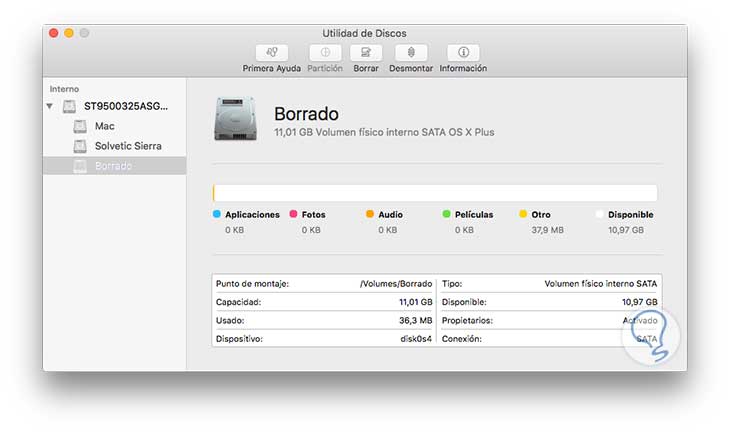This screenshot has width=730, height=433.
Task: Click the disk usage bar
Action: point(436,193)
